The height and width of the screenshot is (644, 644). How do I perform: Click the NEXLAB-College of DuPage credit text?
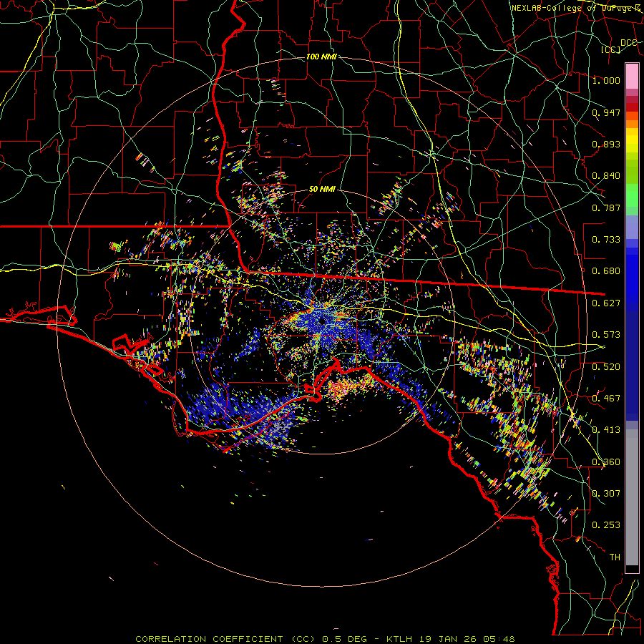(577, 8)
